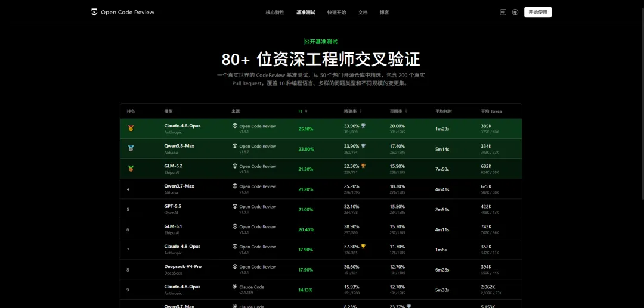Screen dimensions: 644x308
Task: Open the language switch 中 icon
Action: (x=503, y=13)
